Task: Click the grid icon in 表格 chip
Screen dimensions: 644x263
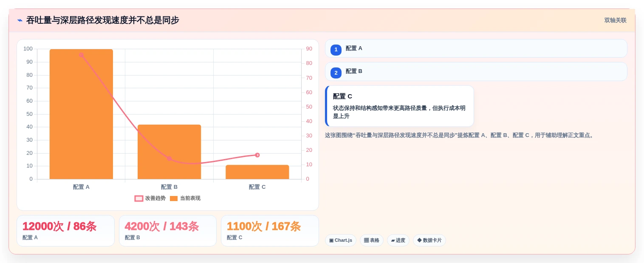Action: 366,241
